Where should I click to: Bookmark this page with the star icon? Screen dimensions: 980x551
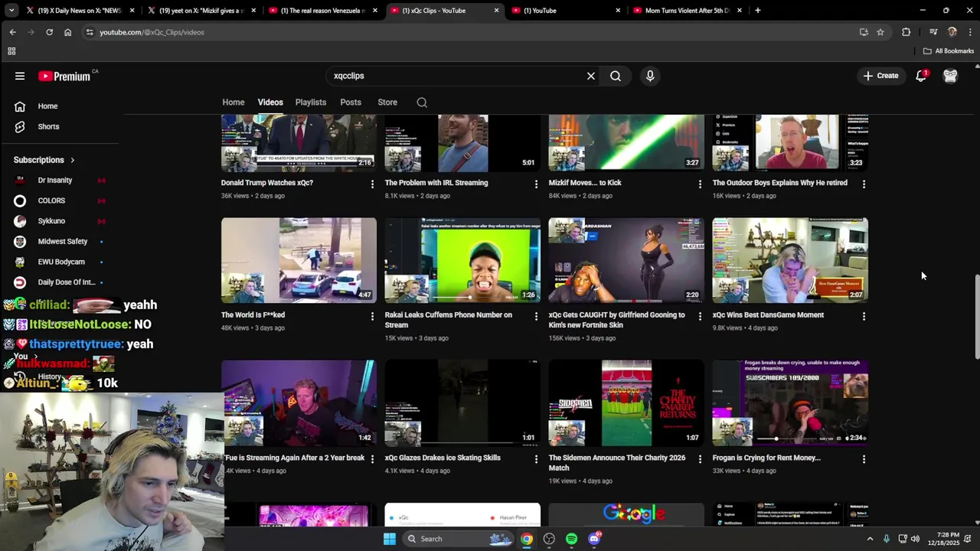point(880,32)
